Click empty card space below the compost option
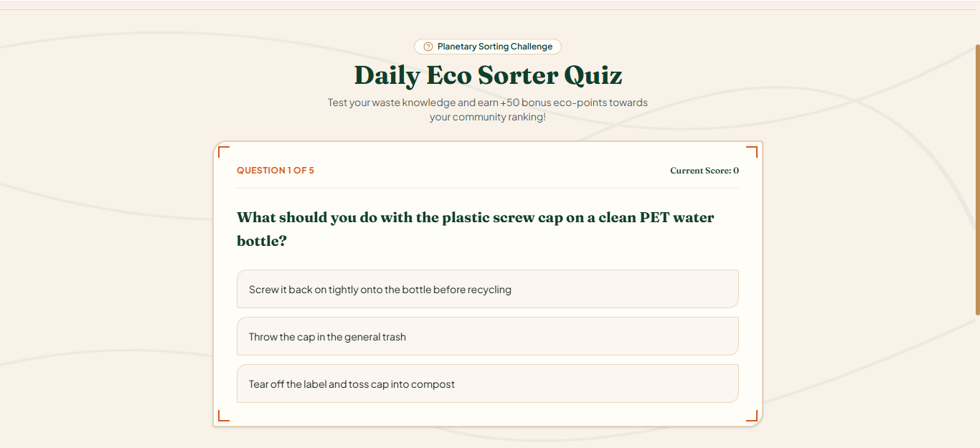The height and width of the screenshot is (448, 980). (x=488, y=414)
